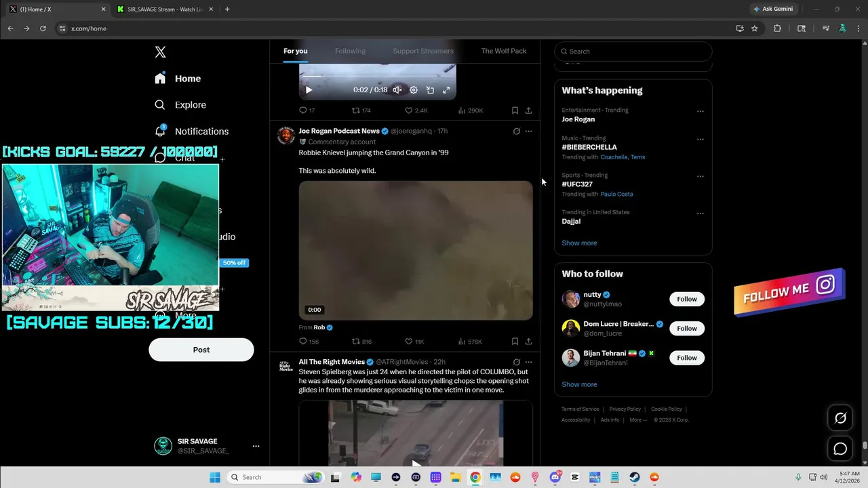Repost the post with 174 reposts
868x488 pixels.
361,110
